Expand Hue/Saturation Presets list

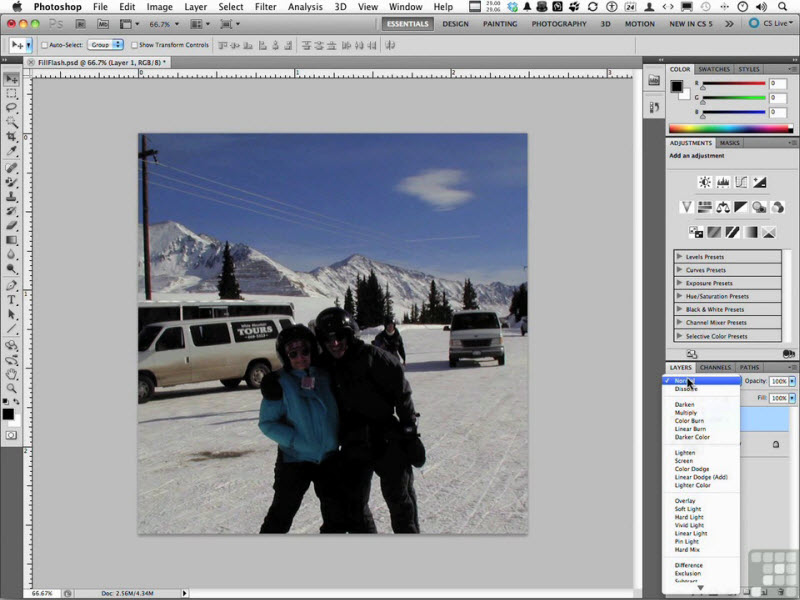coord(680,296)
